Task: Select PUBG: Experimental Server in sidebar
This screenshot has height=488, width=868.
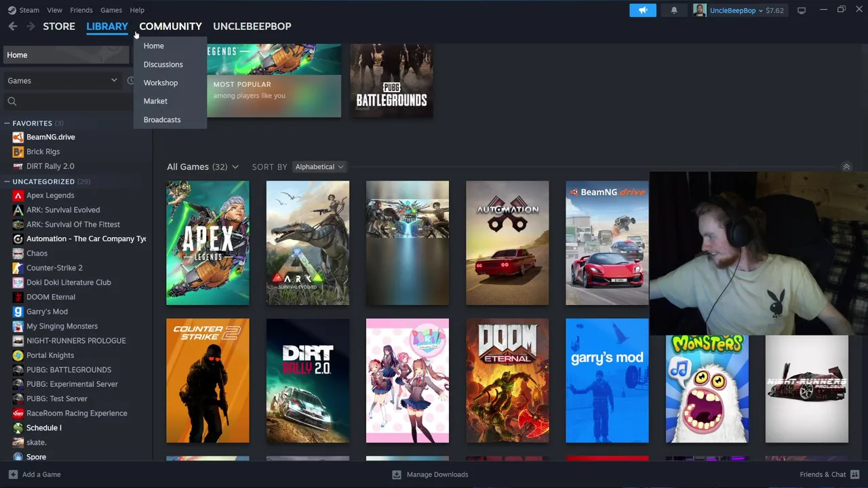Action: (72, 384)
